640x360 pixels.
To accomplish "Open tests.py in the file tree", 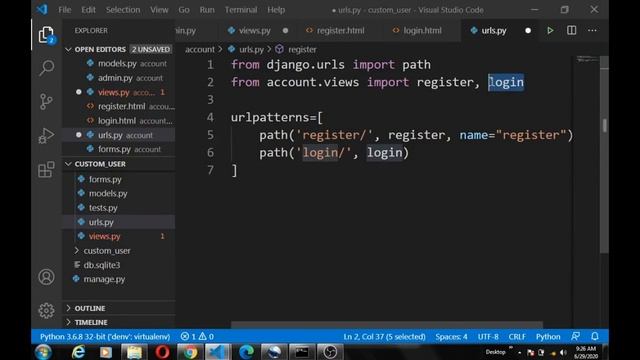I will click(x=103, y=208).
